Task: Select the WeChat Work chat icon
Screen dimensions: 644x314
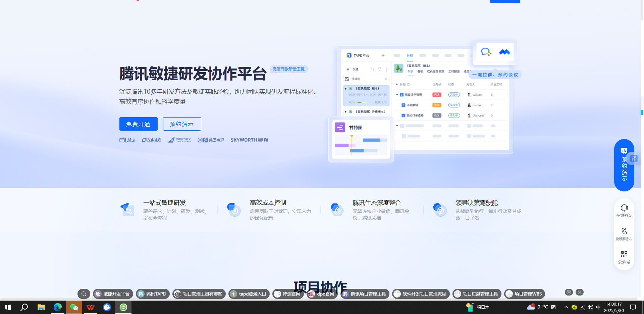Action: (x=486, y=52)
